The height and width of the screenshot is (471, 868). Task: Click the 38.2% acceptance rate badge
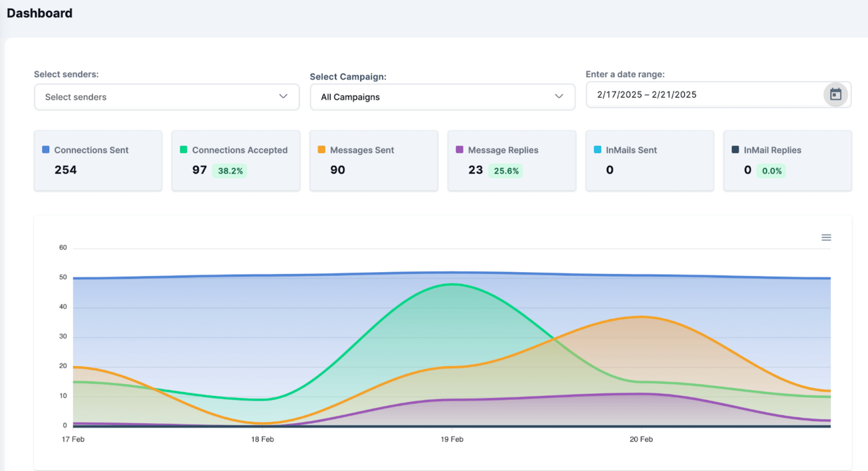coord(230,171)
